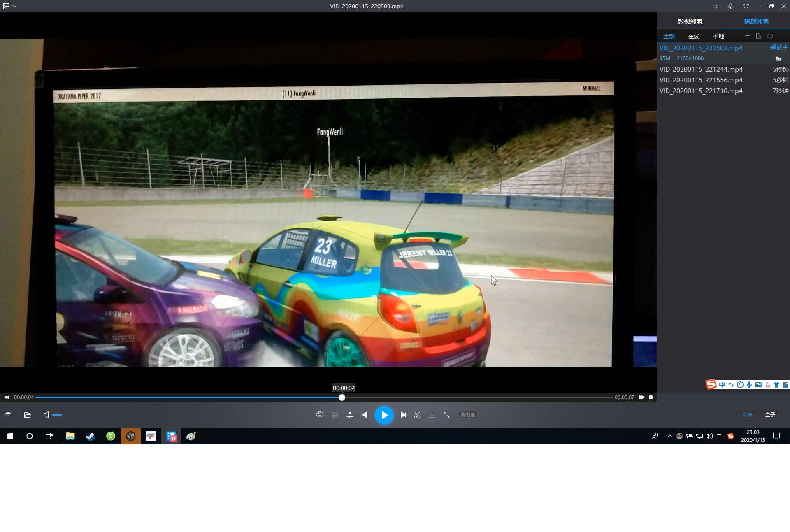
Task: Open the toolbox icon at bottom-left
Action: 8,415
